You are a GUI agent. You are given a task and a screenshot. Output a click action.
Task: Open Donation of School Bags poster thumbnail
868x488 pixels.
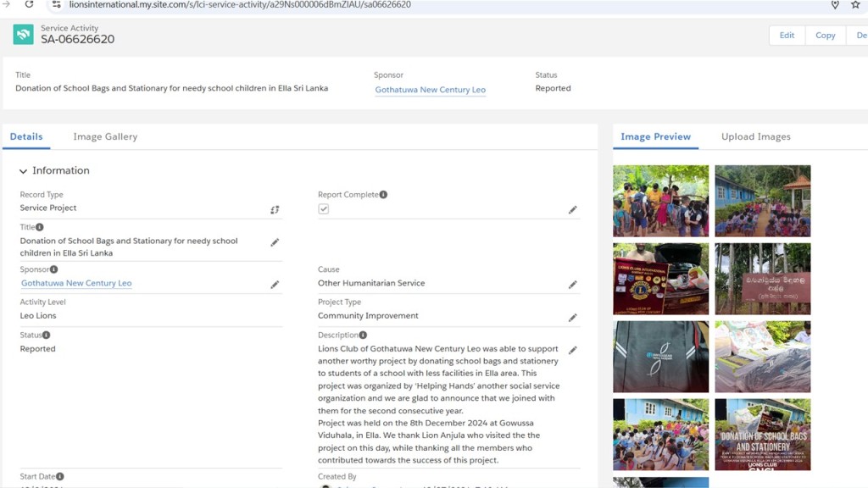[762, 435]
